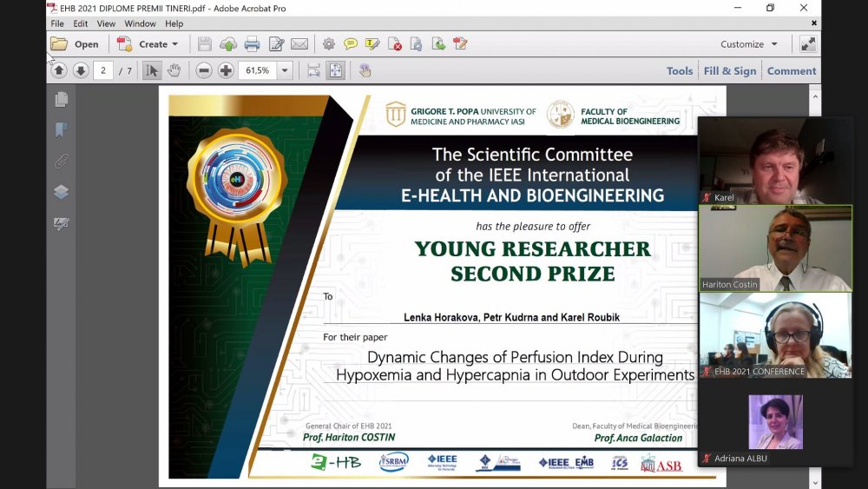Open the Edit menu

point(80,23)
